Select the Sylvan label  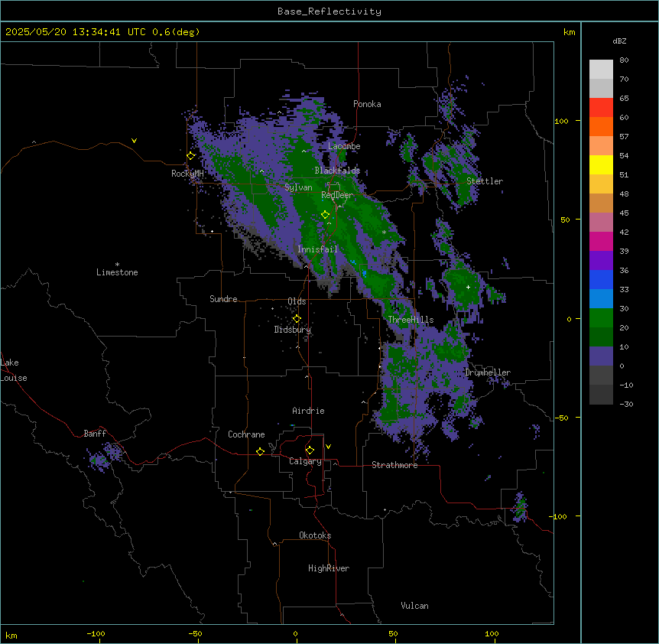tap(298, 187)
